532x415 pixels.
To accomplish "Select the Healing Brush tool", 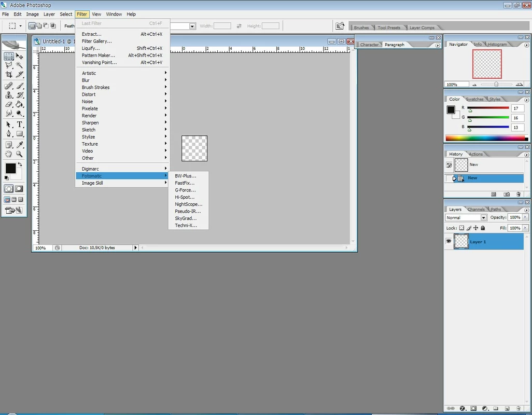I will pos(9,86).
